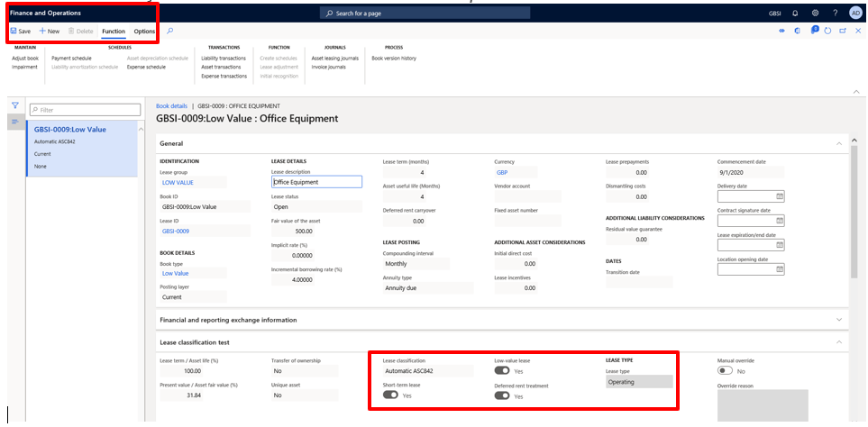Toggle the Low-value lease switch
The height and width of the screenshot is (427, 868).
[502, 370]
